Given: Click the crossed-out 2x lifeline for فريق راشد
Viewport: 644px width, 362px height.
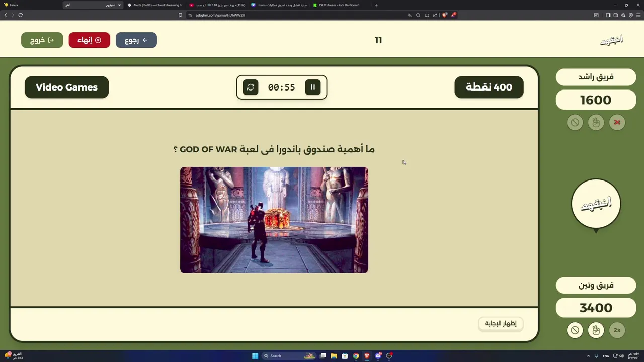Looking at the screenshot, I should point(617,122).
